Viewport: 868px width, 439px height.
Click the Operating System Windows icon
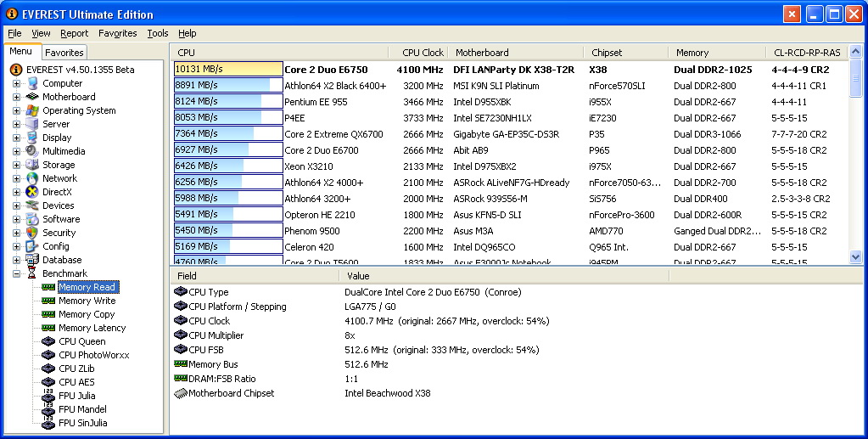coord(32,110)
